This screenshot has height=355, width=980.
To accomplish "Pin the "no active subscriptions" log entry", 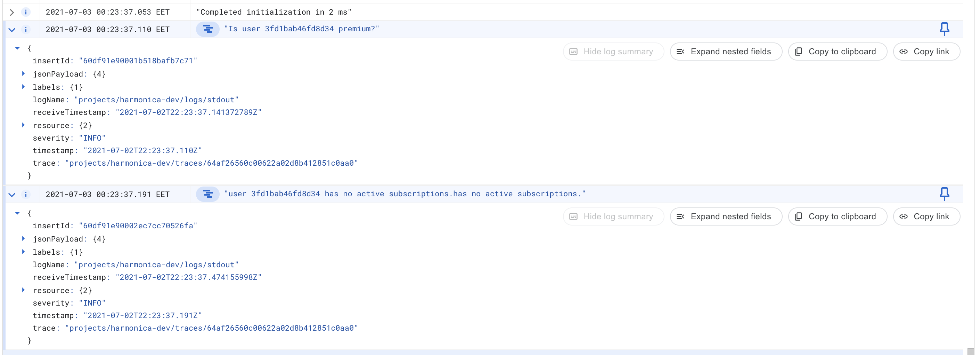I will (x=945, y=194).
